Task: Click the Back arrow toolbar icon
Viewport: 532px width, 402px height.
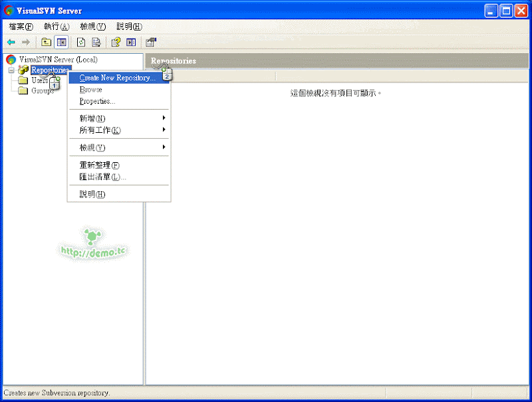Action: 11,43
